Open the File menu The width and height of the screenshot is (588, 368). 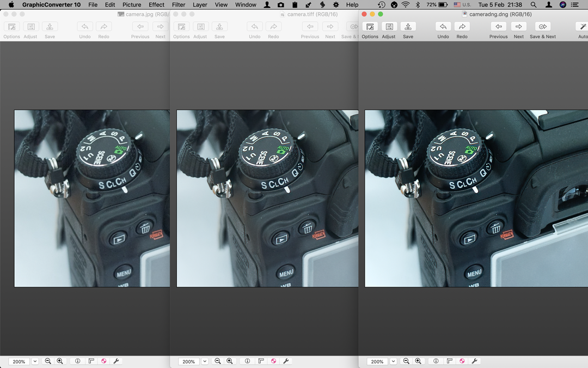coord(93,4)
